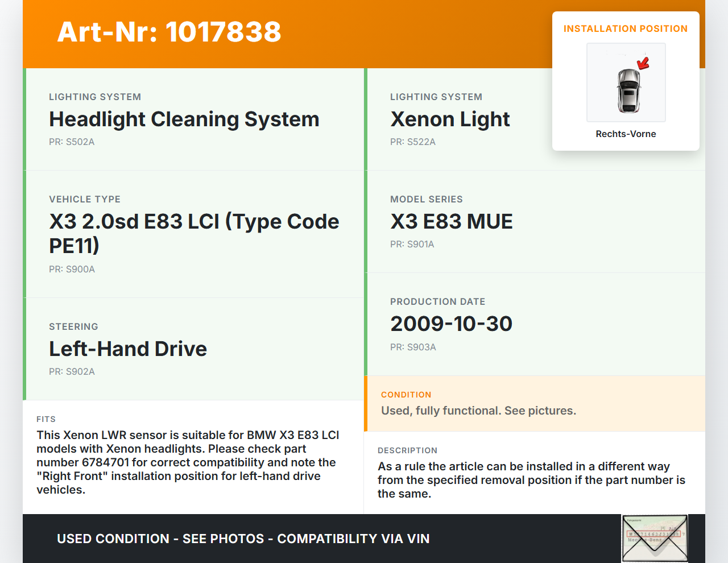Click the code "PR: S522A"

coord(413,142)
